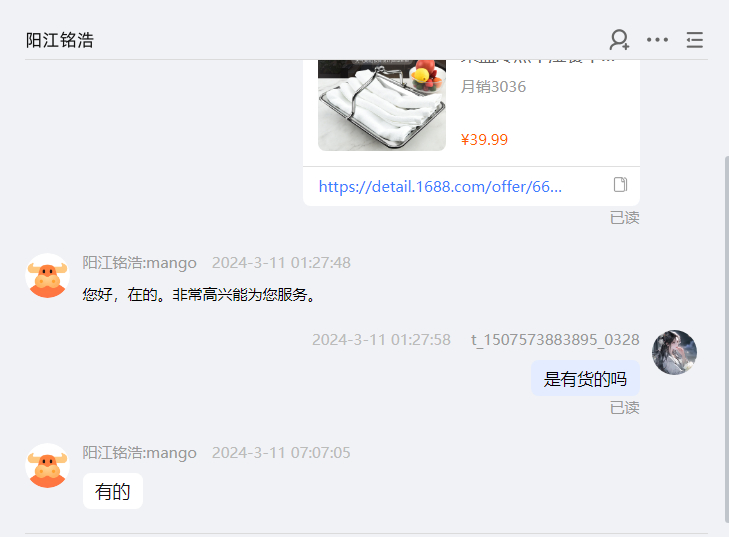Click the add contact icon in header
Viewport: 729px width, 537px height.
pyautogui.click(x=619, y=40)
